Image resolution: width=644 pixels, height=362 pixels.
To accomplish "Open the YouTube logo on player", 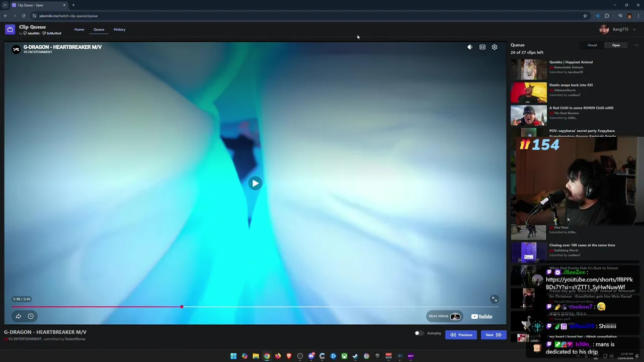I will click(x=482, y=316).
